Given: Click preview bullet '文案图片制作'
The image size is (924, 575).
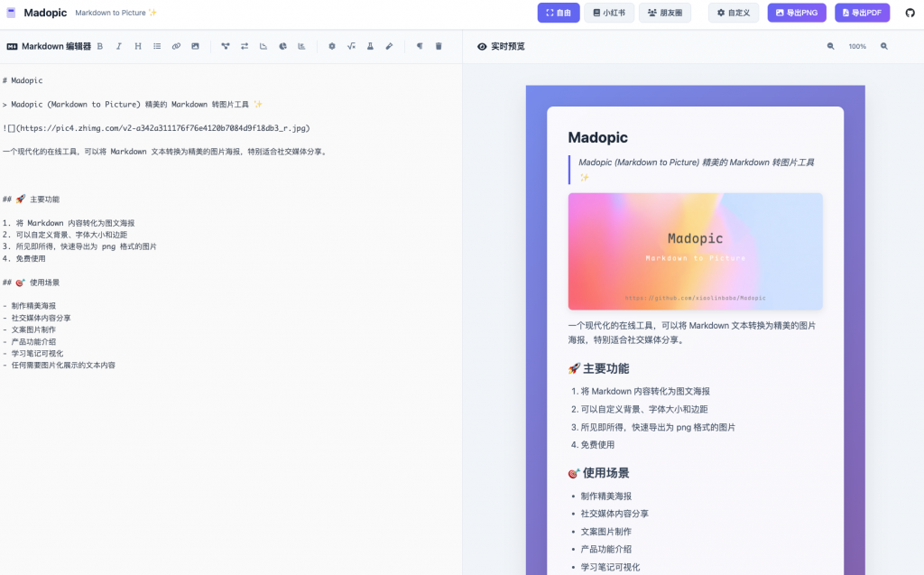Looking at the screenshot, I should [x=605, y=532].
